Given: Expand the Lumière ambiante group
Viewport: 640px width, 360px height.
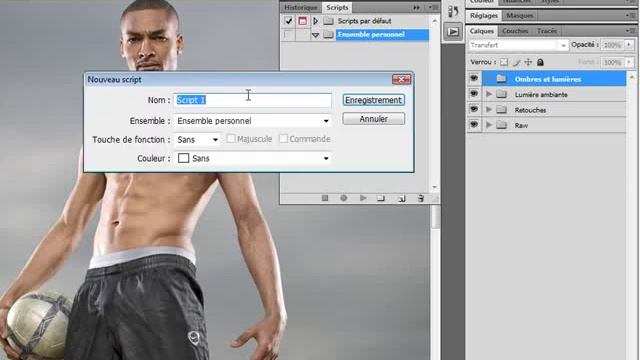Looking at the screenshot, I should [x=489, y=94].
